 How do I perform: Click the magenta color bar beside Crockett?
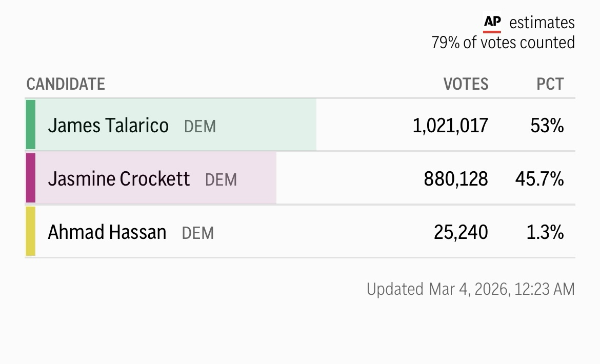point(31,178)
